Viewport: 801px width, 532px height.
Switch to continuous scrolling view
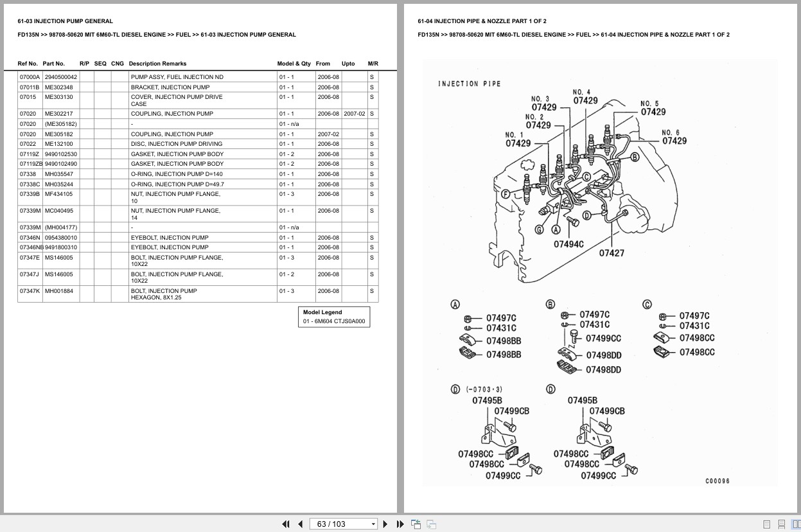(x=782, y=524)
